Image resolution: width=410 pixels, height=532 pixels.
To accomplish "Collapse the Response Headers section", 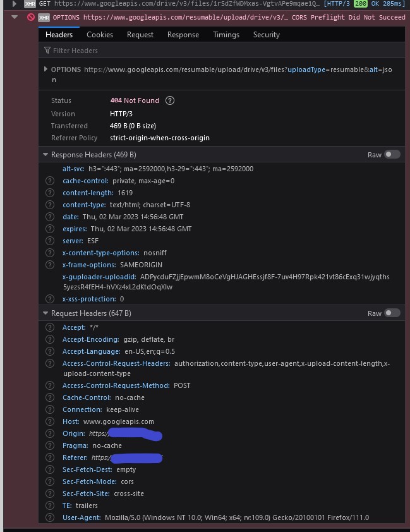I will click(45, 154).
